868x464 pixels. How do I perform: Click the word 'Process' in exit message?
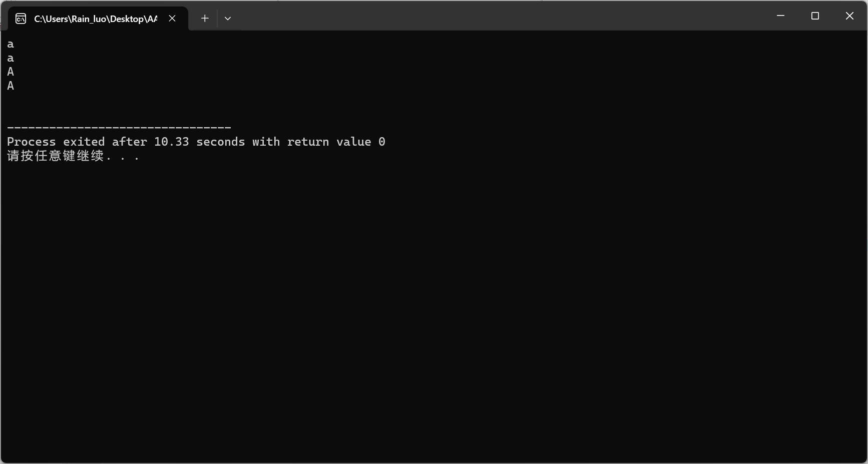32,142
